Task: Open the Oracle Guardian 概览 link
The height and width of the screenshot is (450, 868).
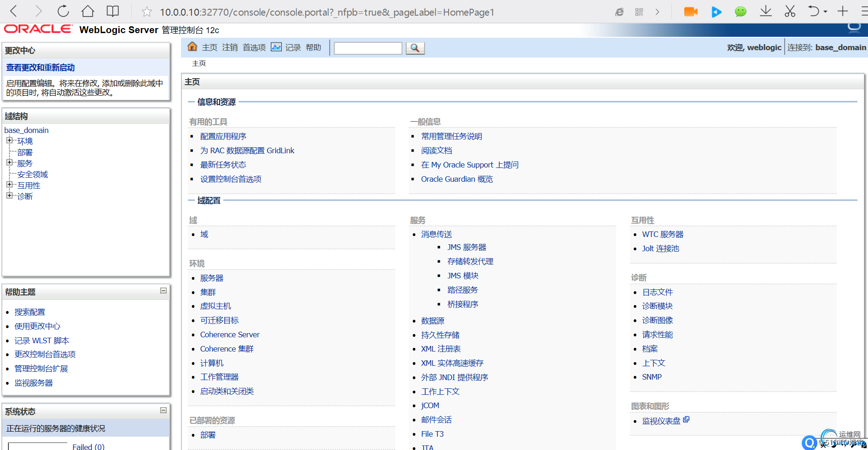Action: tap(457, 179)
